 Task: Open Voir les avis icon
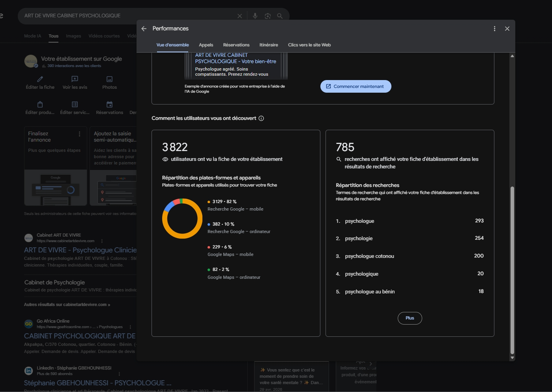click(75, 79)
